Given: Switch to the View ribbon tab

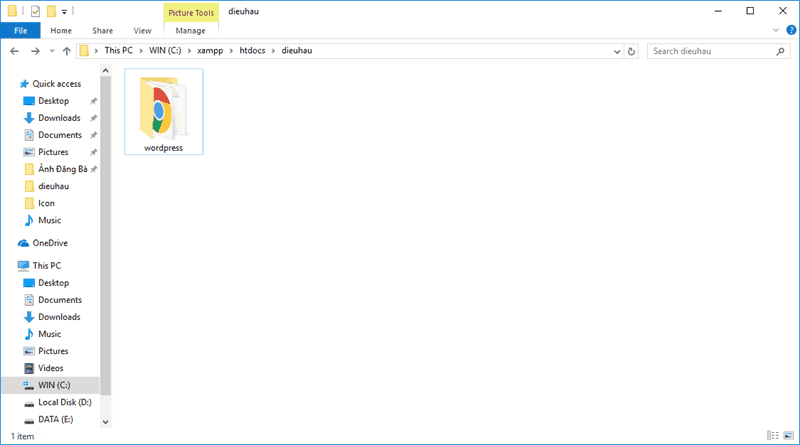Looking at the screenshot, I should [142, 31].
